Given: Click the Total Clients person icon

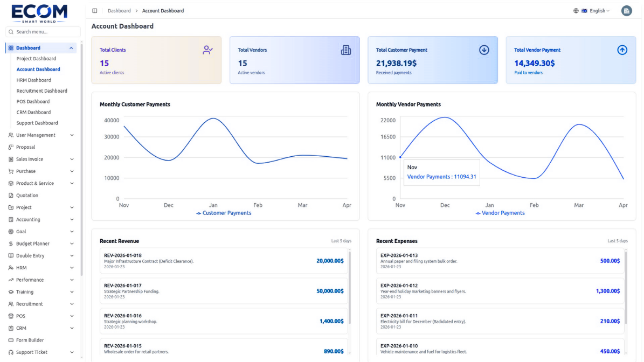Looking at the screenshot, I should click(x=207, y=50).
